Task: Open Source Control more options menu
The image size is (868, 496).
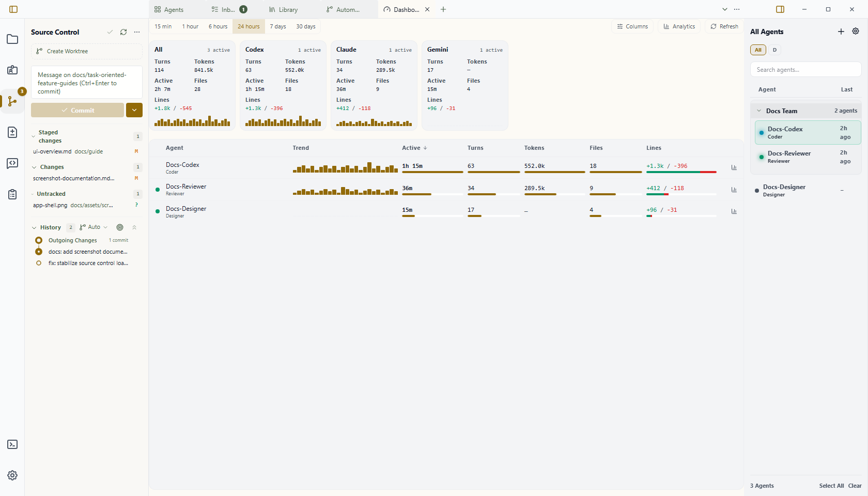Action: (x=137, y=32)
